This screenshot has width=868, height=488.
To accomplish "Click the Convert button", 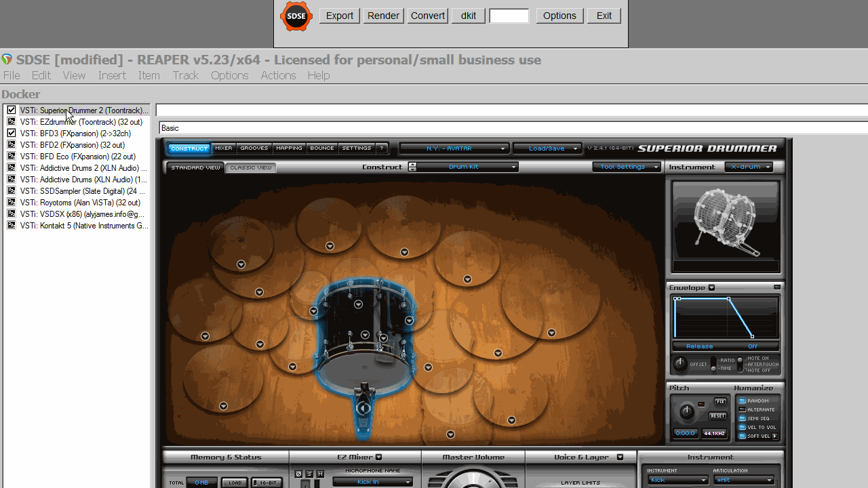I will (x=428, y=16).
